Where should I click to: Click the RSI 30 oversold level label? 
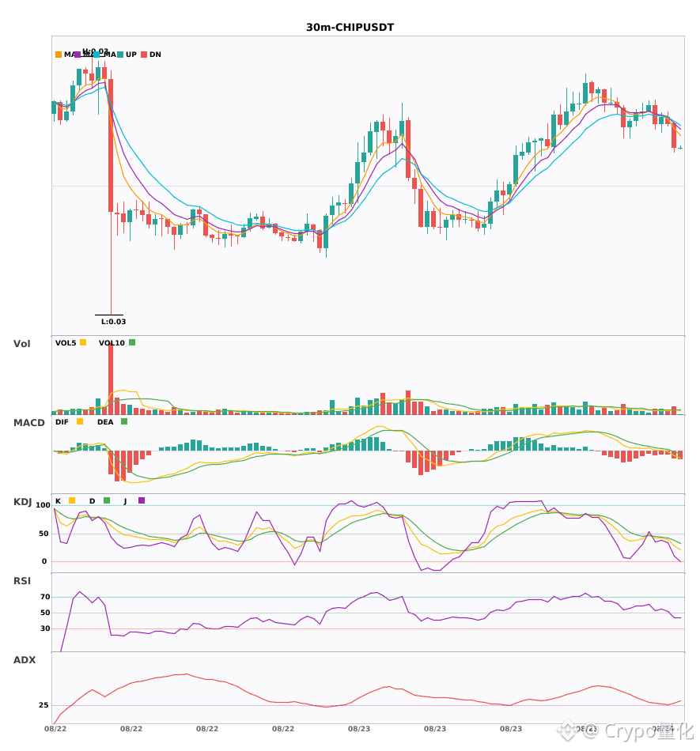coord(45,628)
